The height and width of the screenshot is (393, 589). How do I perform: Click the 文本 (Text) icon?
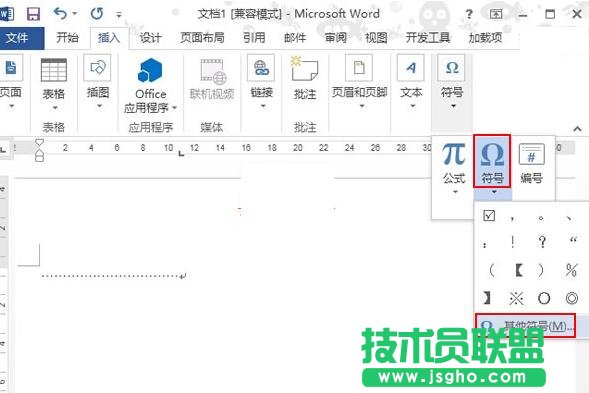411,68
